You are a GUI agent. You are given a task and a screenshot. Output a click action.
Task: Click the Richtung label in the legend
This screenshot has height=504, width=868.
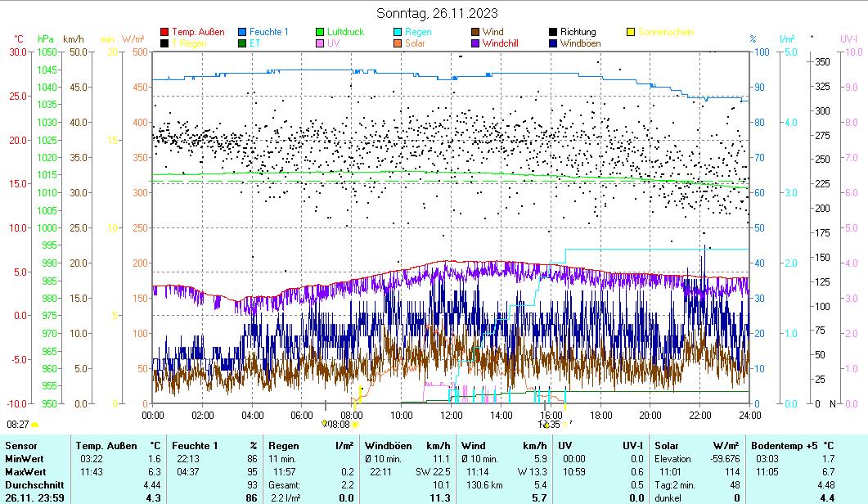pos(578,32)
